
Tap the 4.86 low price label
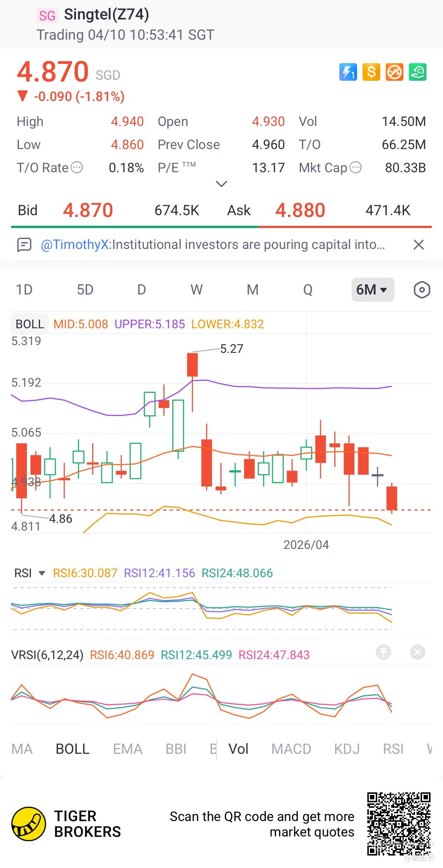61,518
